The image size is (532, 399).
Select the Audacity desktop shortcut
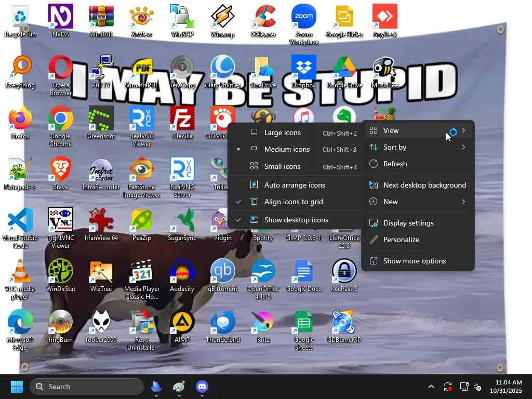coord(182,275)
